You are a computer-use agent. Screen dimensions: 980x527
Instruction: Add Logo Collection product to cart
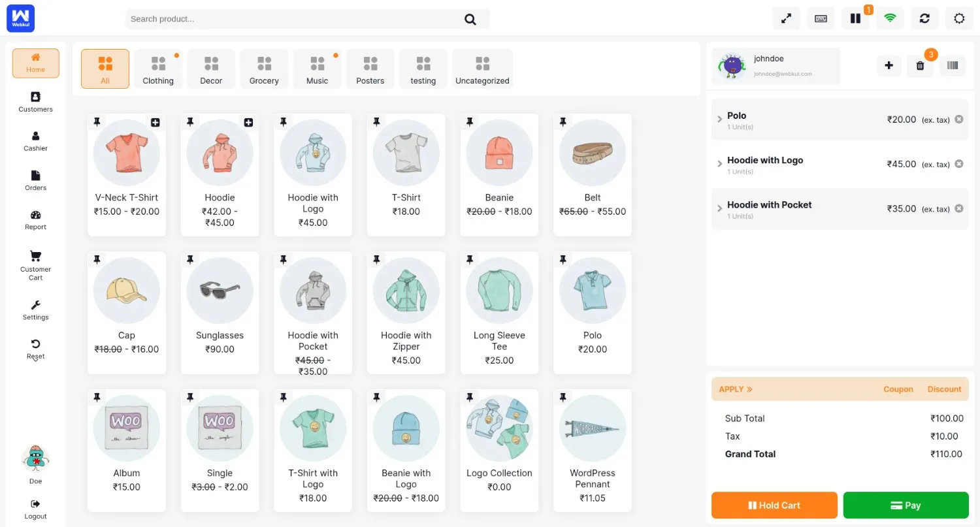[x=499, y=450]
